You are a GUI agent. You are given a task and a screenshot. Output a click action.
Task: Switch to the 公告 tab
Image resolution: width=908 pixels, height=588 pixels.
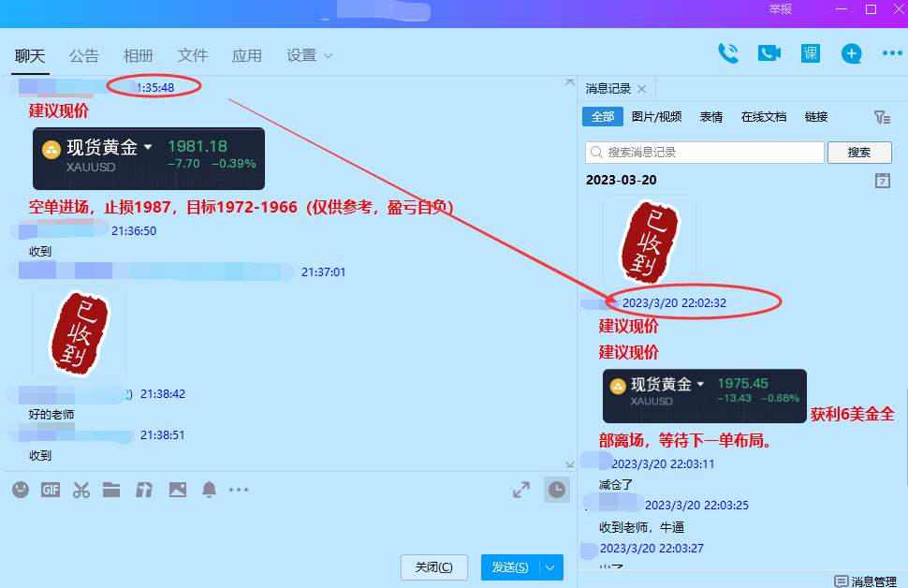[84, 55]
